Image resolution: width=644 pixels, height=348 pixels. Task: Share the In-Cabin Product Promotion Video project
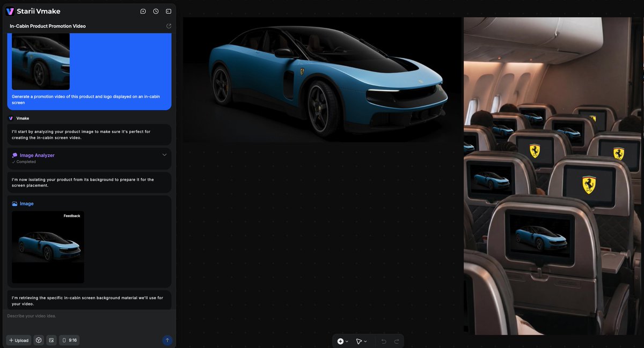169,26
